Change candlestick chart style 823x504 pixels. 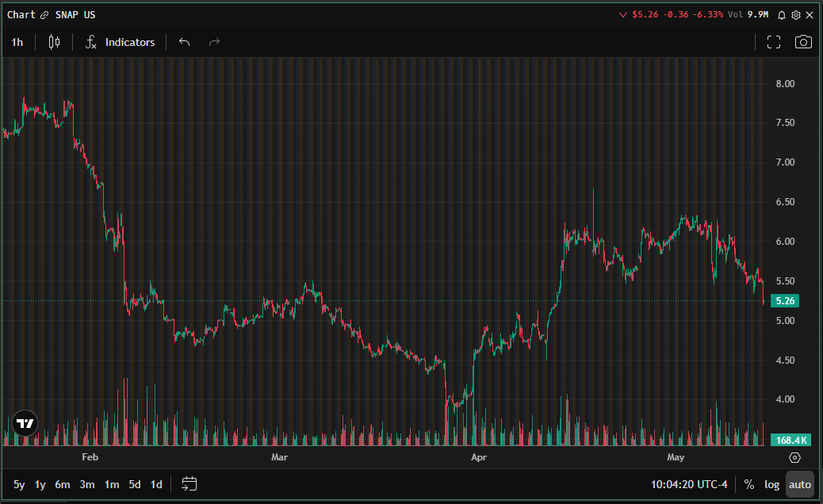pyautogui.click(x=54, y=42)
